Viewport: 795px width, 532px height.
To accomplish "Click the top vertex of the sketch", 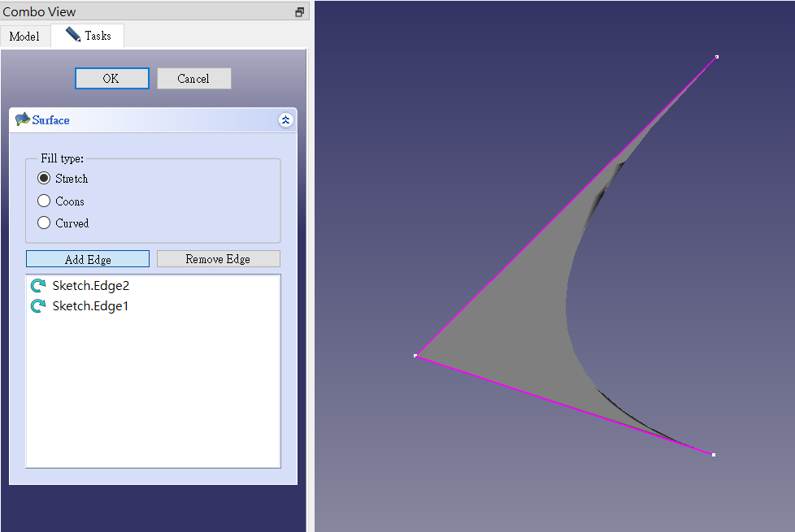I will (x=716, y=57).
